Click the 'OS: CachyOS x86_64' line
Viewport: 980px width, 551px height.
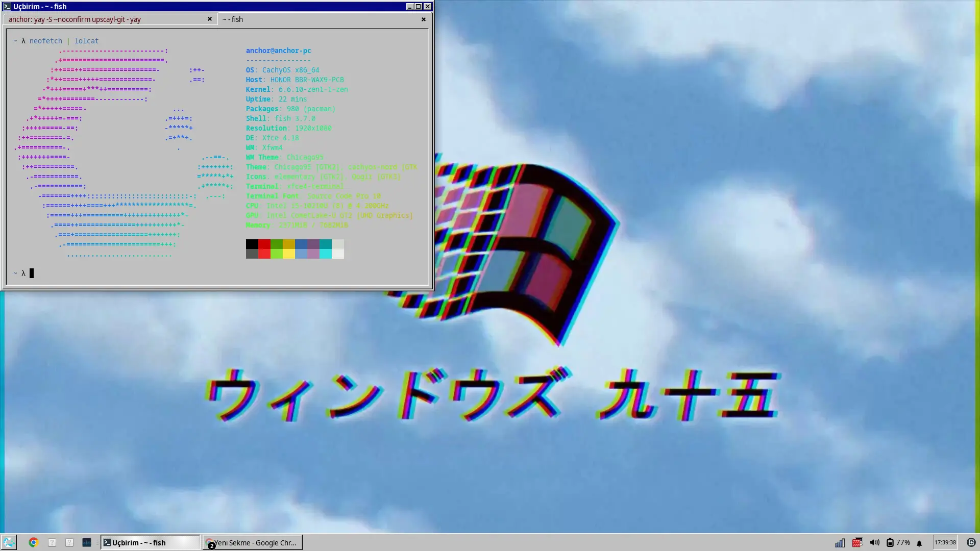pyautogui.click(x=283, y=70)
